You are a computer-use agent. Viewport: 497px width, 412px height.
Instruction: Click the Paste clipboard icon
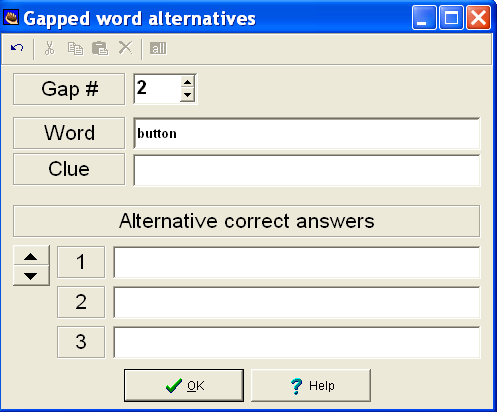point(100,48)
